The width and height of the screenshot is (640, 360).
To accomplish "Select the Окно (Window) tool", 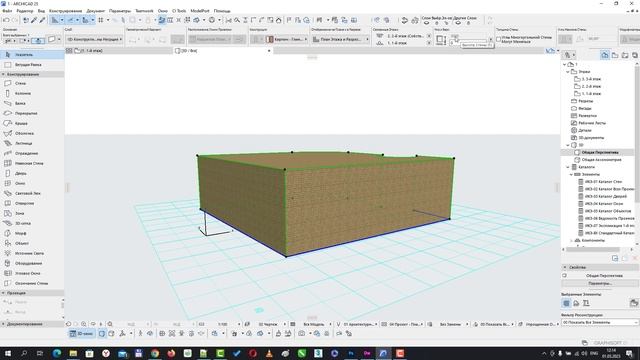I will [x=20, y=183].
